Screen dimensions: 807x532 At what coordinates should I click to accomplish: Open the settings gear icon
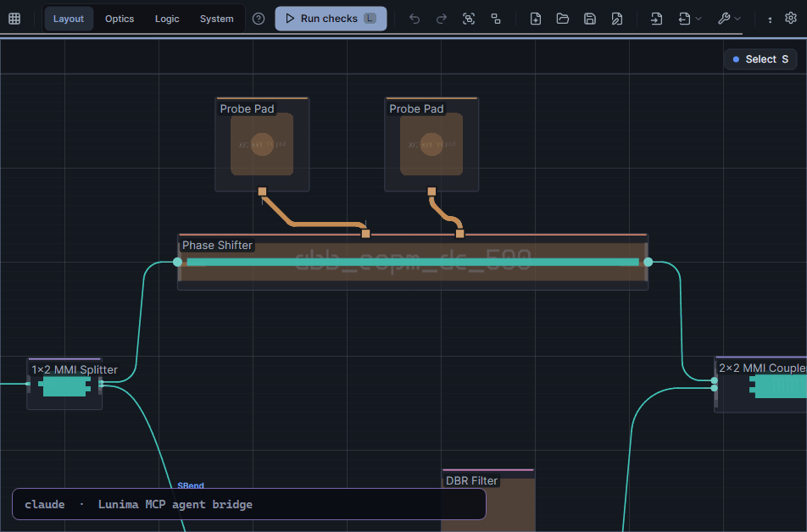(791, 18)
